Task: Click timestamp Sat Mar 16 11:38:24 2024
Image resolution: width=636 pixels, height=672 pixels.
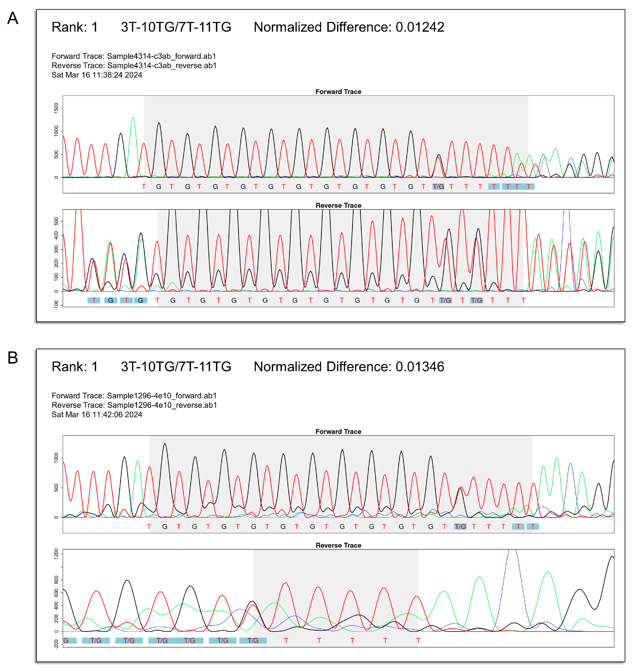Action: pyautogui.click(x=97, y=75)
